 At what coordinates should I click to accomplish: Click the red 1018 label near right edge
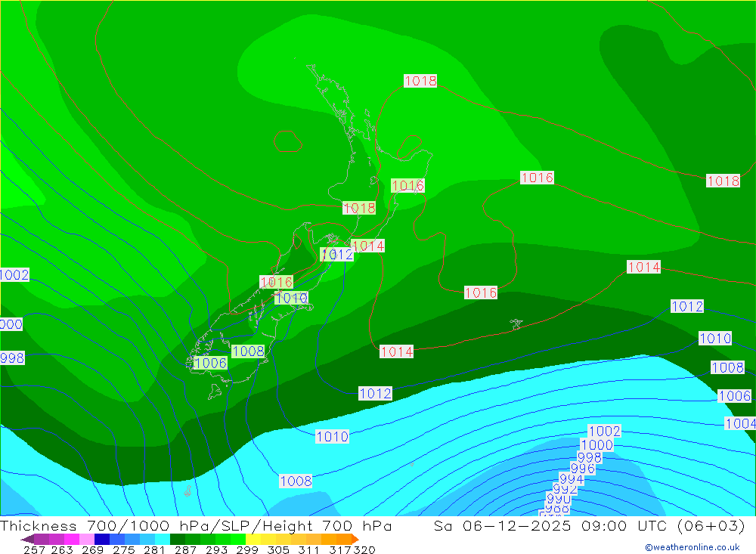click(x=723, y=181)
